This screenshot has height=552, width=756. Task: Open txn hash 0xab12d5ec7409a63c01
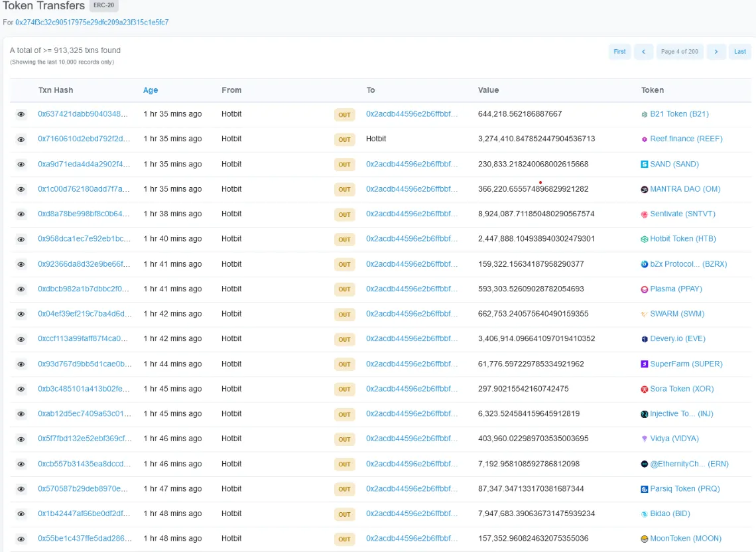click(x=84, y=413)
